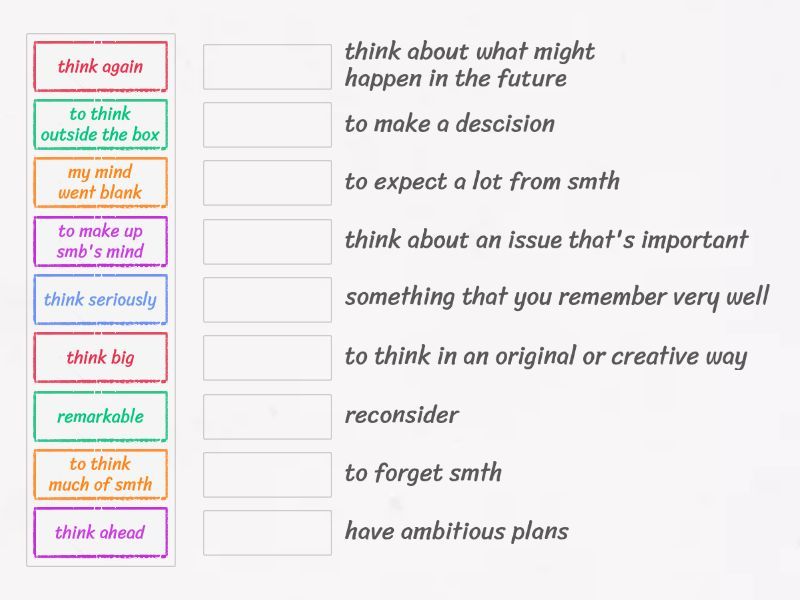Click the 'think again' word tile
The height and width of the screenshot is (600, 800).
tap(100, 67)
